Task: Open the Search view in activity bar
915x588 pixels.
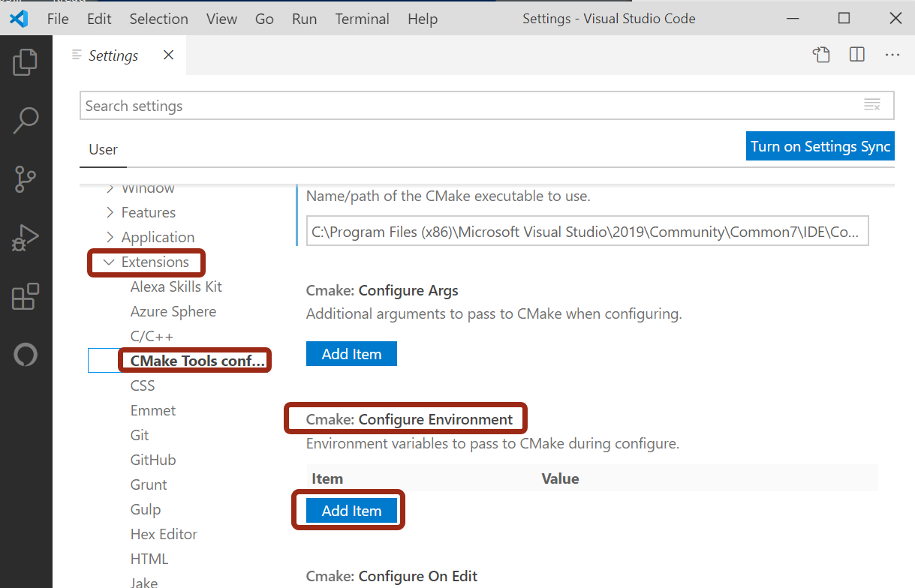Action: coord(26,120)
